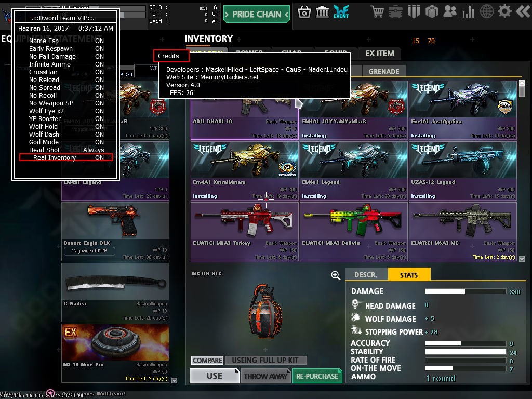Select the Em4A1 JustApplica weapon card

point(463,110)
